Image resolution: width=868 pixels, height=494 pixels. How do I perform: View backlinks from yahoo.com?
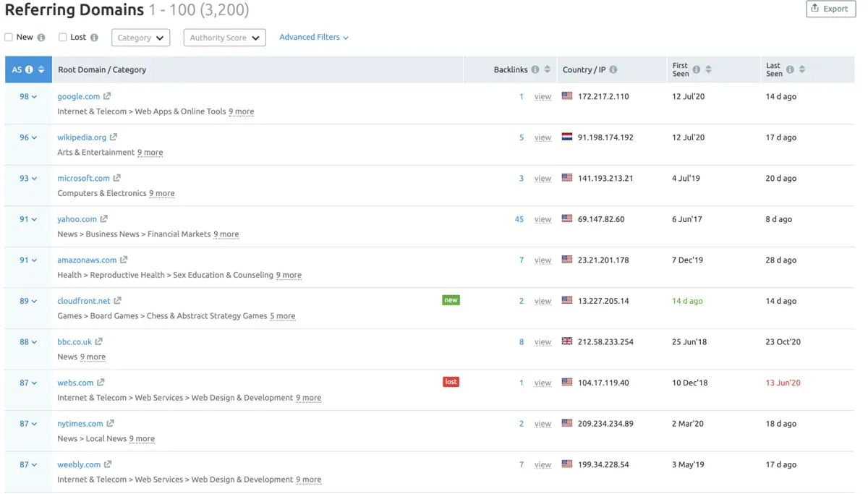pos(542,219)
